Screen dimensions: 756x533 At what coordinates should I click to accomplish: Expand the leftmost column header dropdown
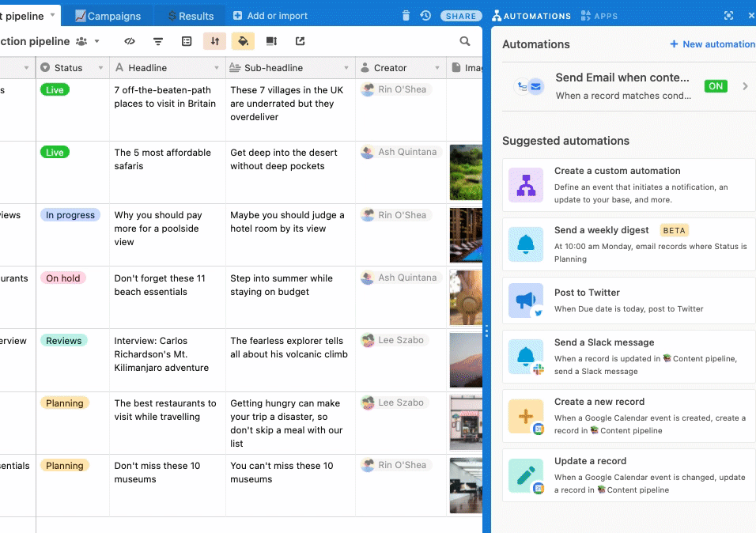coord(27,68)
